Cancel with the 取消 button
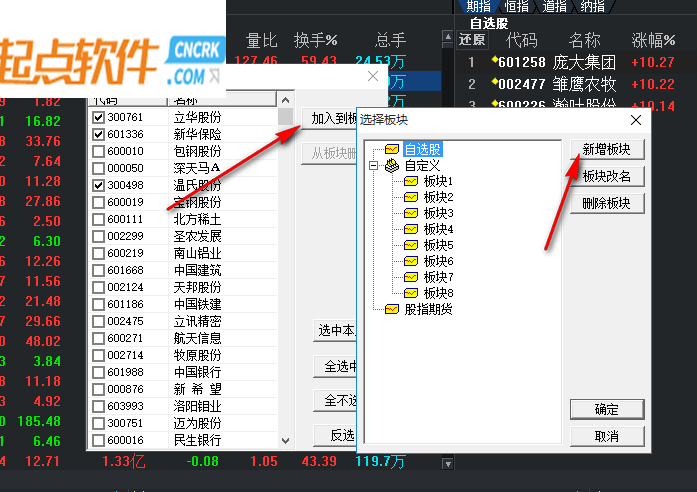Viewport: 697px width, 492px height. pos(607,437)
